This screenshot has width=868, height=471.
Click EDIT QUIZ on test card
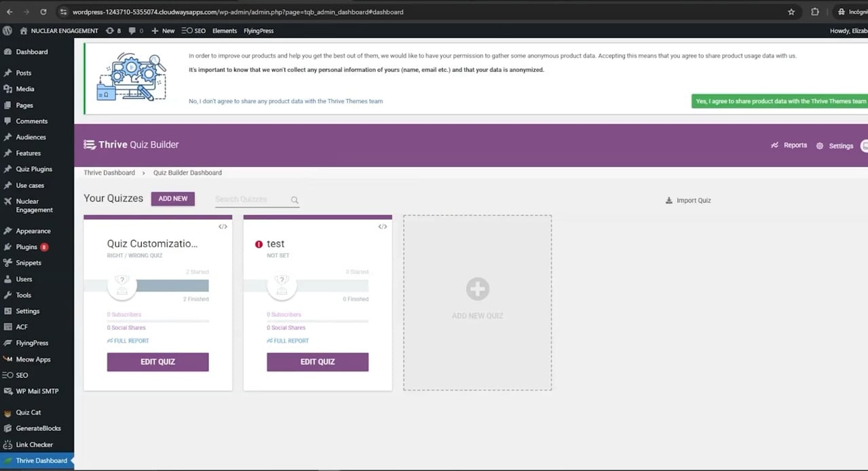318,362
